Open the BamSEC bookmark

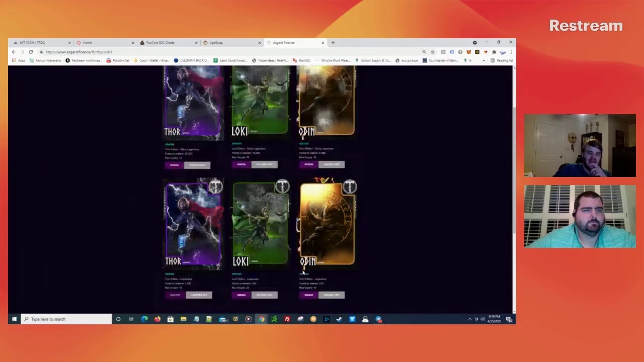tap(302, 60)
